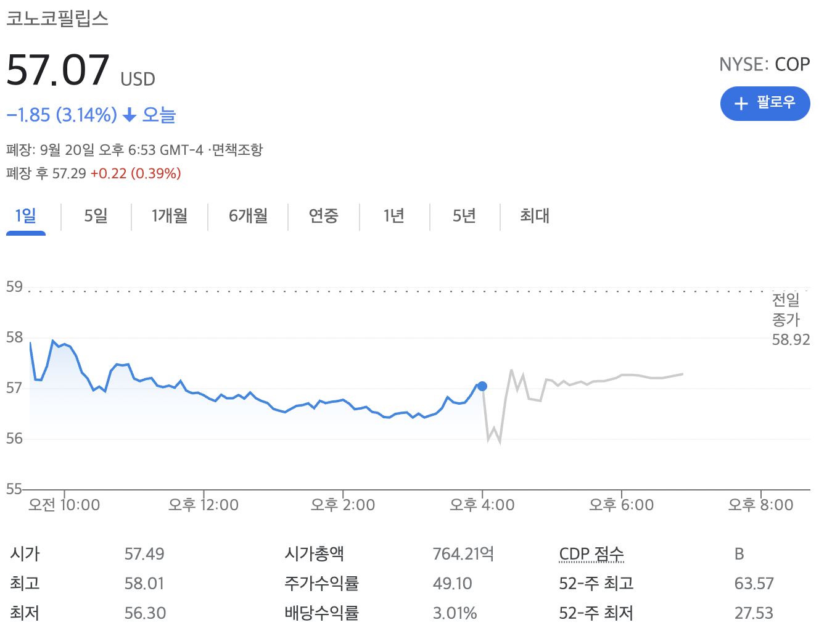Click the 코노코필립스 company name
840x633 pixels.
tap(57, 18)
